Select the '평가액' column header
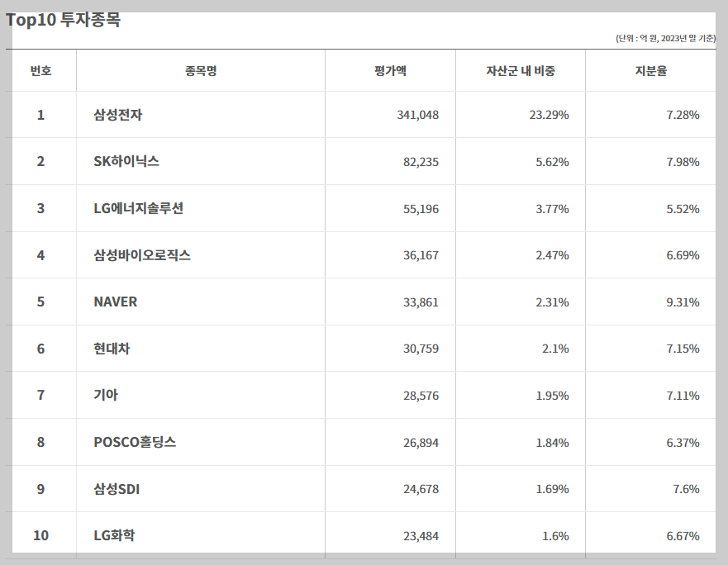Screen dimensions: 728x565 tap(390, 70)
